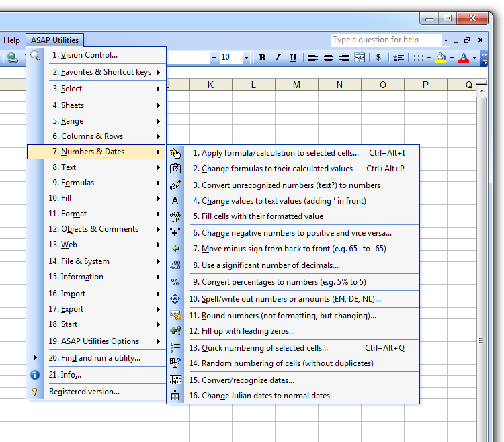Click Random numbering icon
504x442 pixels.
(175, 363)
